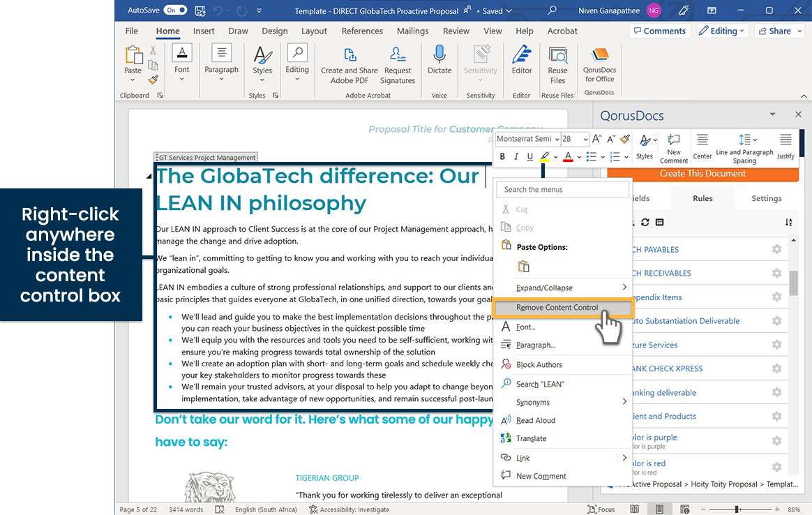Toggle numbered list in mini toolbar
Viewport: 812px width, 515px height.
click(615, 156)
